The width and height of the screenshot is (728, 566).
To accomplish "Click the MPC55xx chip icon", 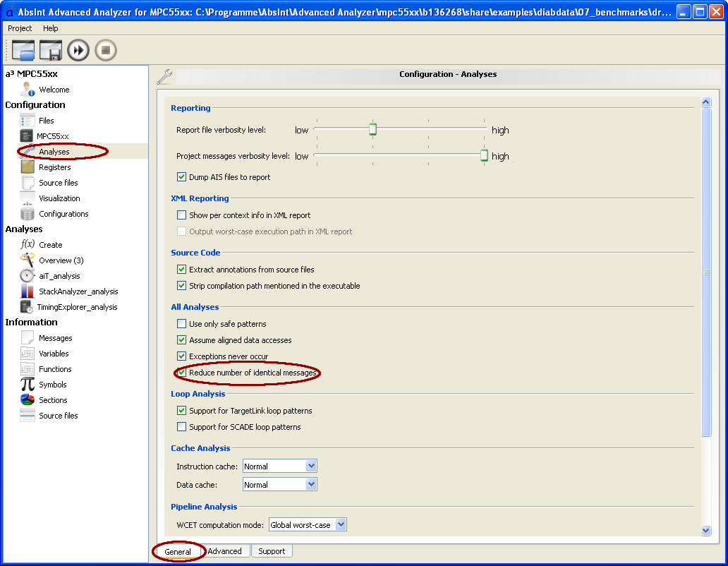I will [27, 136].
